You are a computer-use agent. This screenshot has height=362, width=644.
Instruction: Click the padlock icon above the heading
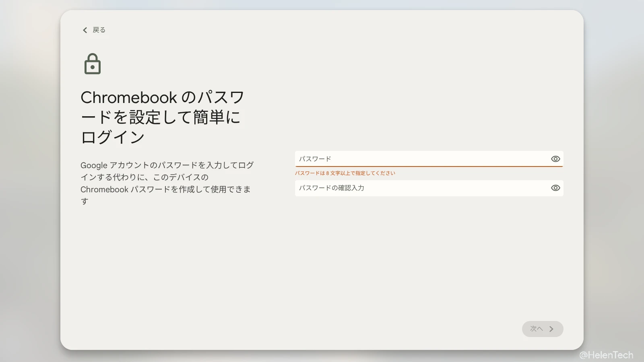coord(93,64)
